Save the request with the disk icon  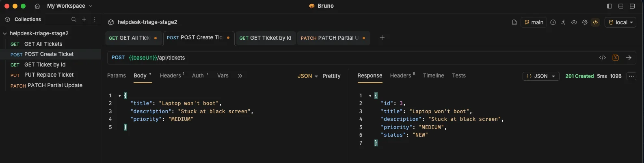pyautogui.click(x=616, y=58)
